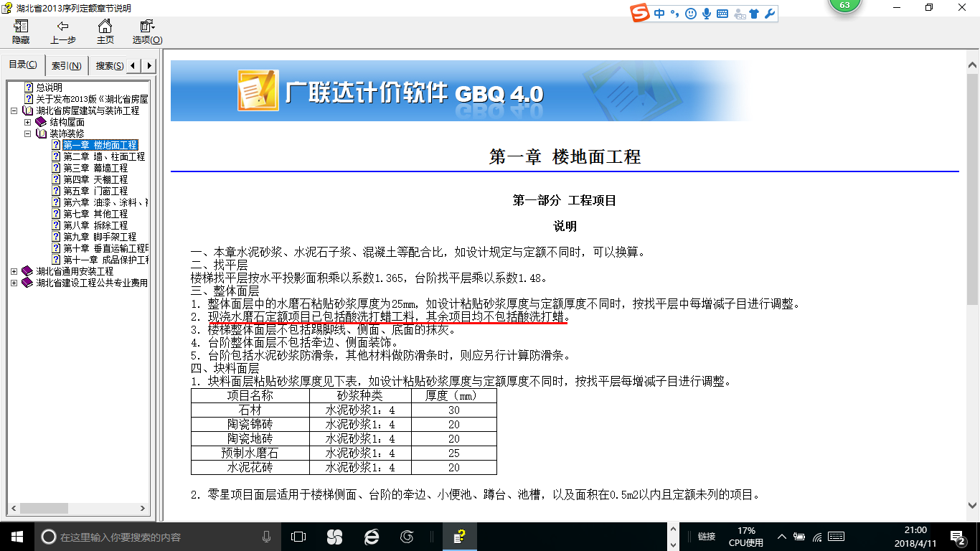Screen dimensions: 980x551
Task: Switch to the 索引(N) tab
Action: click(66, 66)
